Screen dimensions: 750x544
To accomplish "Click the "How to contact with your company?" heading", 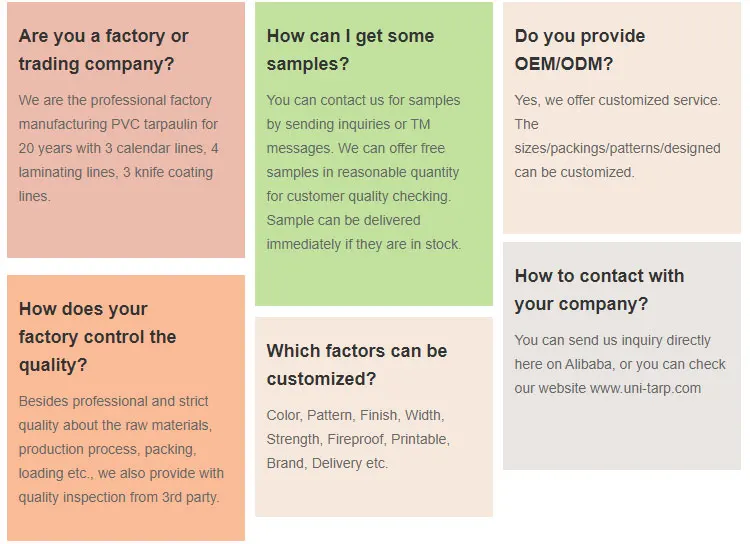I will (599, 290).
